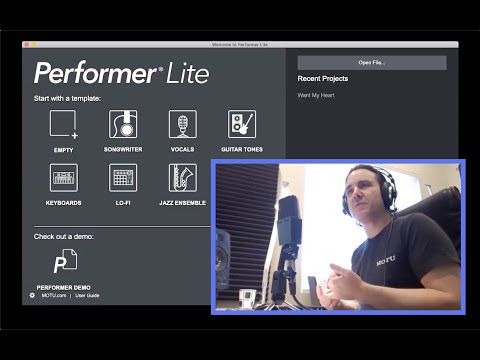Open the Jazz Ensemble saxophone template

pyautogui.click(x=183, y=178)
